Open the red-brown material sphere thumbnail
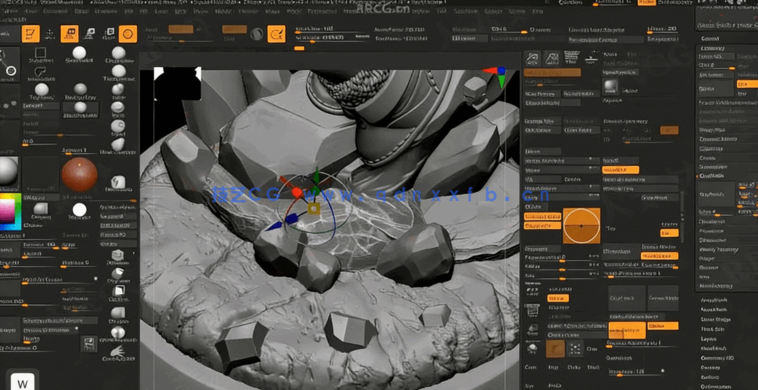 tap(79, 174)
